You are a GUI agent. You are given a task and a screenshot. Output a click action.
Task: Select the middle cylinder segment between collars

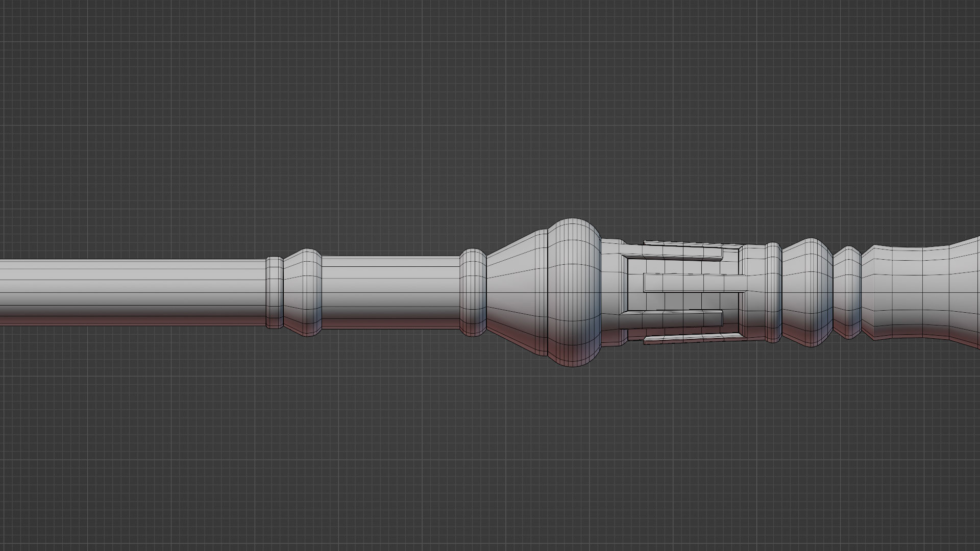[390, 292]
